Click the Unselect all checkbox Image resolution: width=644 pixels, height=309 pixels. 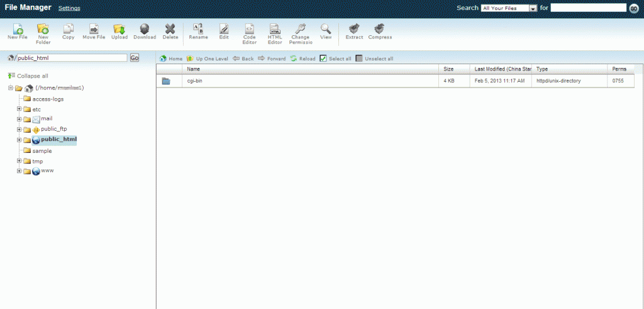[359, 59]
